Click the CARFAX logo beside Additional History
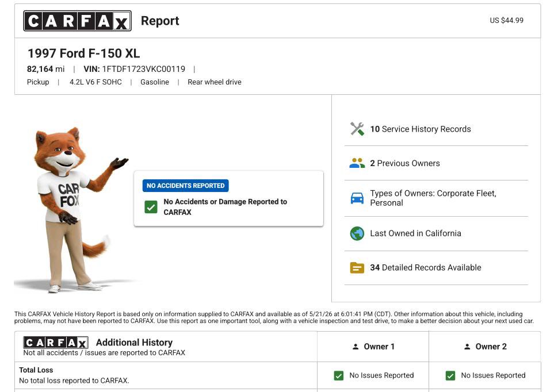Screen dimensions: 558x392 click(x=56, y=343)
